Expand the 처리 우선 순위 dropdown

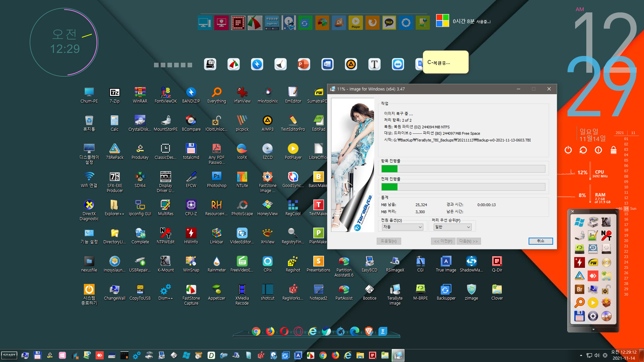[x=453, y=227]
